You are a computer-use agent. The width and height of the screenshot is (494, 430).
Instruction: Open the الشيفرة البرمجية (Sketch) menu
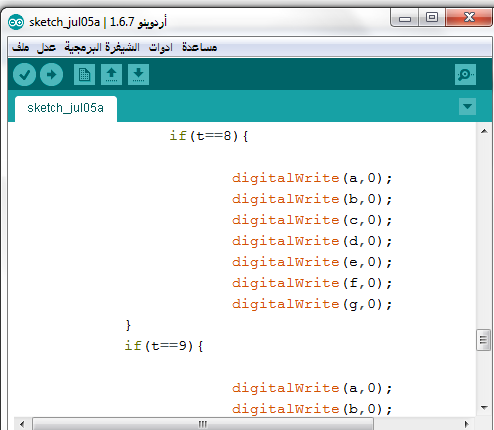click(x=102, y=47)
